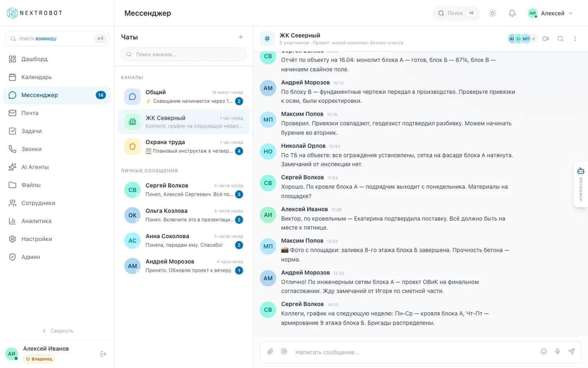Screen dimensions: 588x368
Task: Open the Алексей account dropdown
Action: [551, 13]
